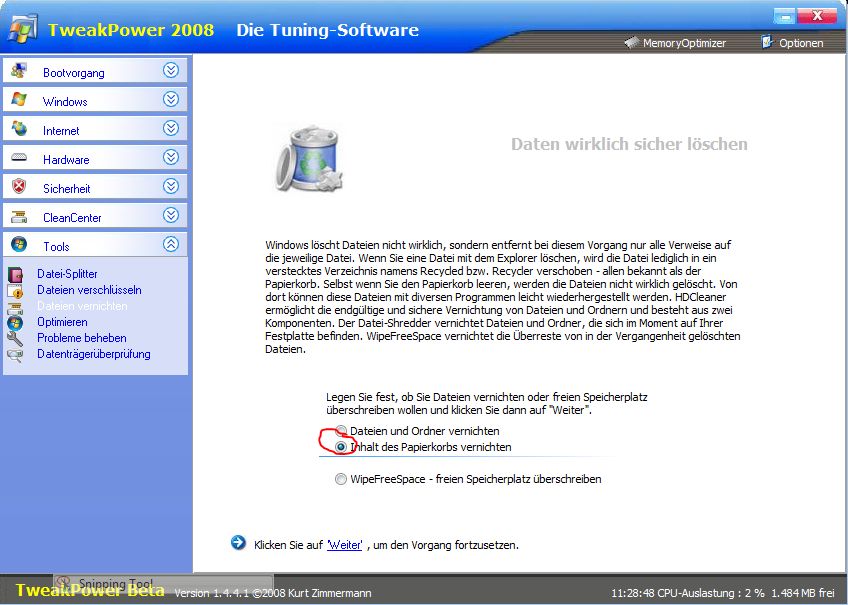The width and height of the screenshot is (848, 605).
Task: Open the Windows menu label
Action: [x=65, y=102]
